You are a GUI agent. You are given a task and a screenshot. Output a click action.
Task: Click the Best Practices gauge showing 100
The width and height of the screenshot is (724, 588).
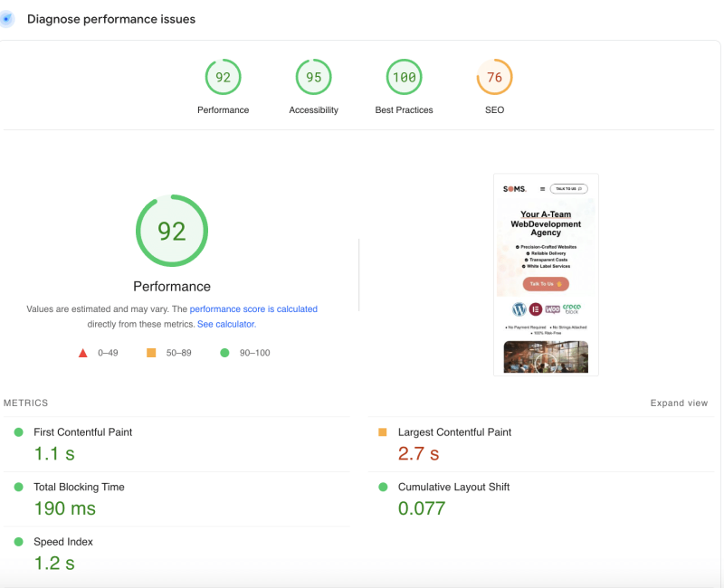coord(404,78)
